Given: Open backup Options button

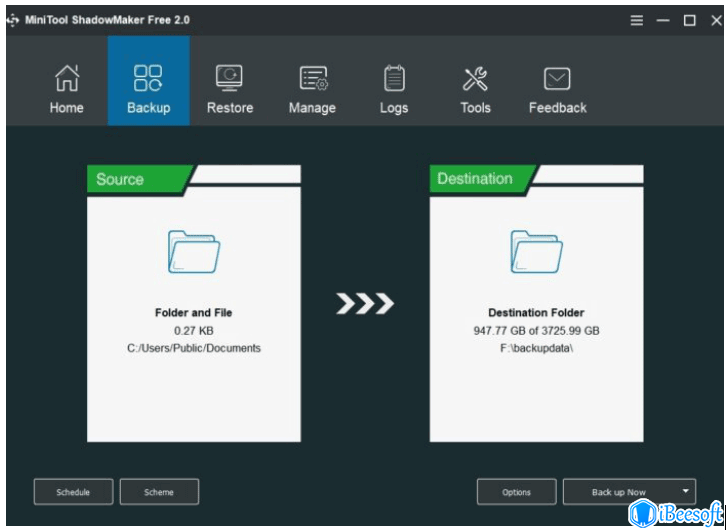Looking at the screenshot, I should 517,492.
